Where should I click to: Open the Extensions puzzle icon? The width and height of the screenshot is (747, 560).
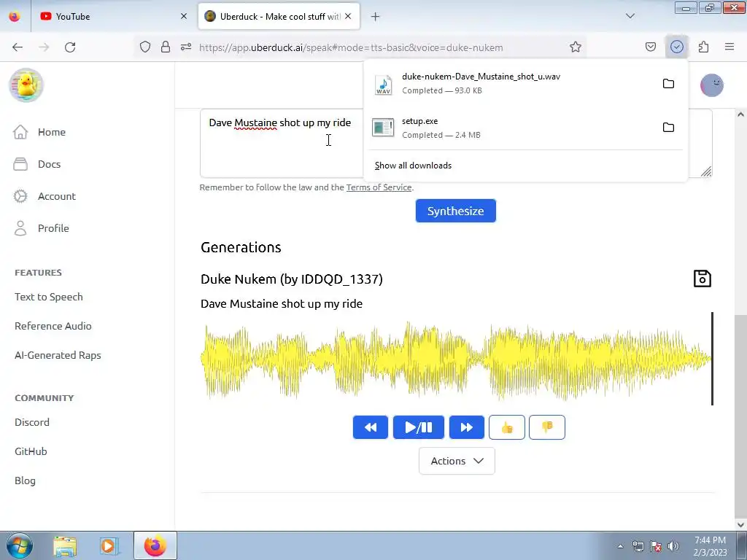coord(703,47)
